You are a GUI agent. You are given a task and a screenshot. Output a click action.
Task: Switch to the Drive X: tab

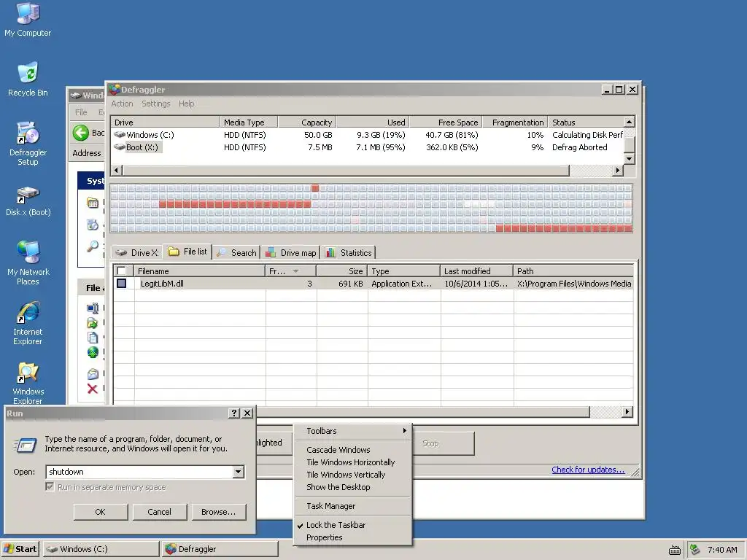(137, 253)
